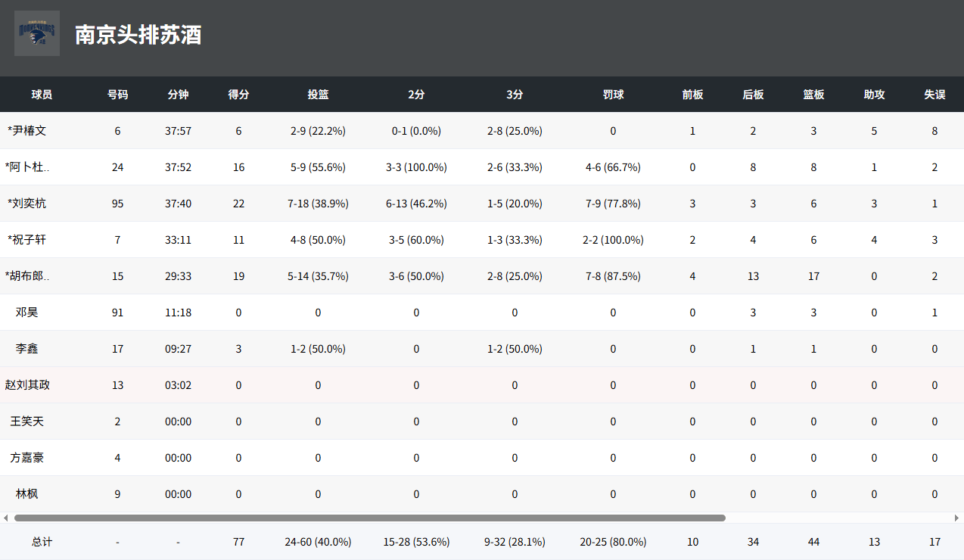Click the 3分 column header

[515, 95]
